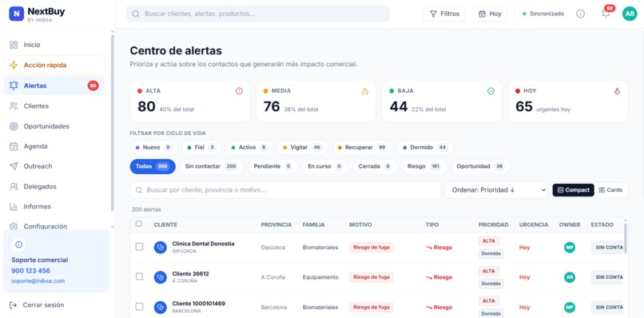
Task: Click the Outreach paper plane icon
Action: coord(14,166)
